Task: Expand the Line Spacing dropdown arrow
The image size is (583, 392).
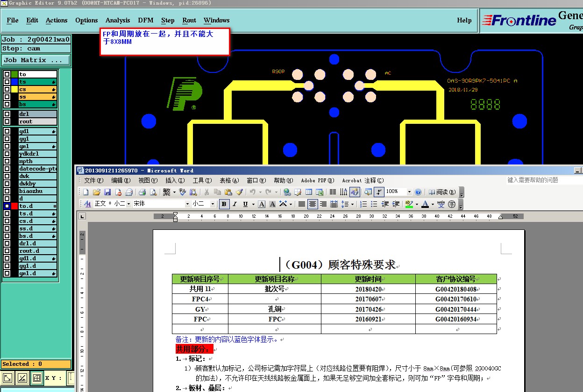Action: coord(352,204)
